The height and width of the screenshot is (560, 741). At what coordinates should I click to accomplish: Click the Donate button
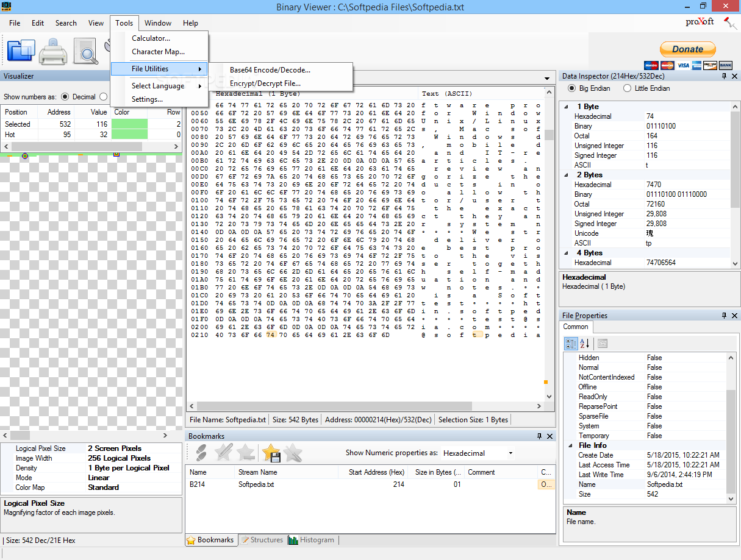coord(688,49)
